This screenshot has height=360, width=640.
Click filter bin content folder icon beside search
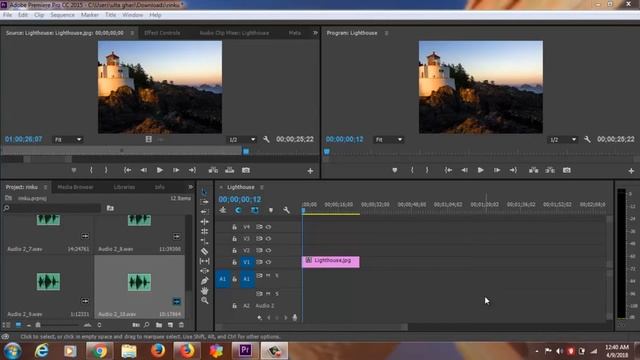click(110, 208)
